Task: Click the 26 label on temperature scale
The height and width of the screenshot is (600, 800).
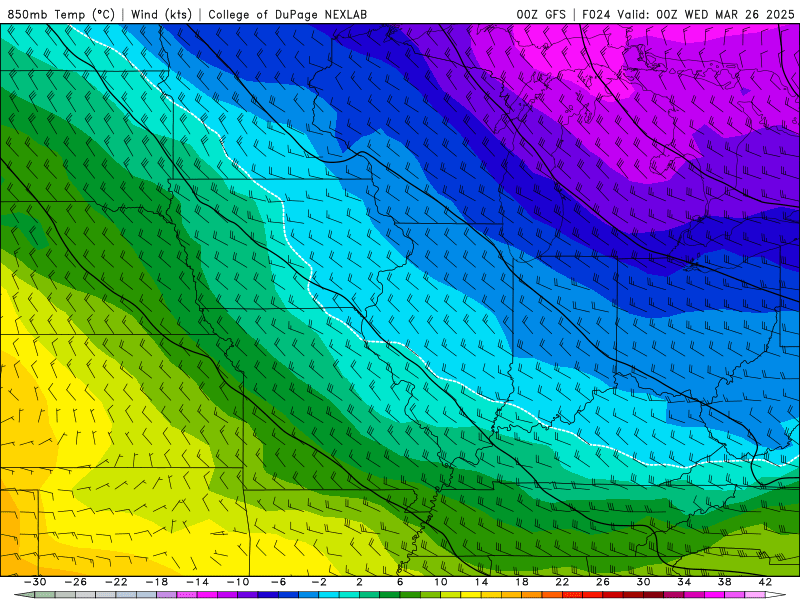Action: tap(603, 582)
